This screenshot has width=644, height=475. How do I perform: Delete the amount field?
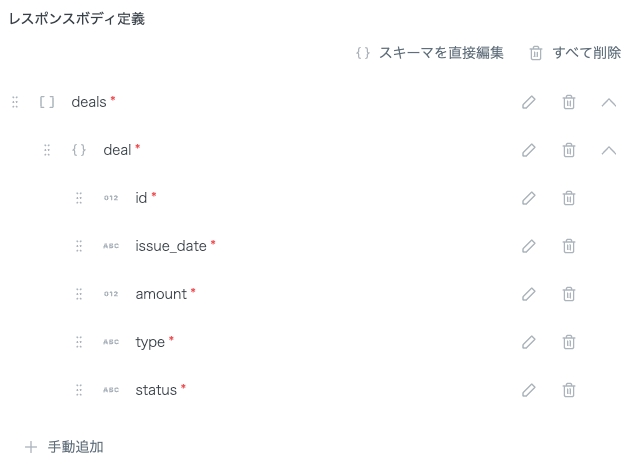[x=568, y=294]
